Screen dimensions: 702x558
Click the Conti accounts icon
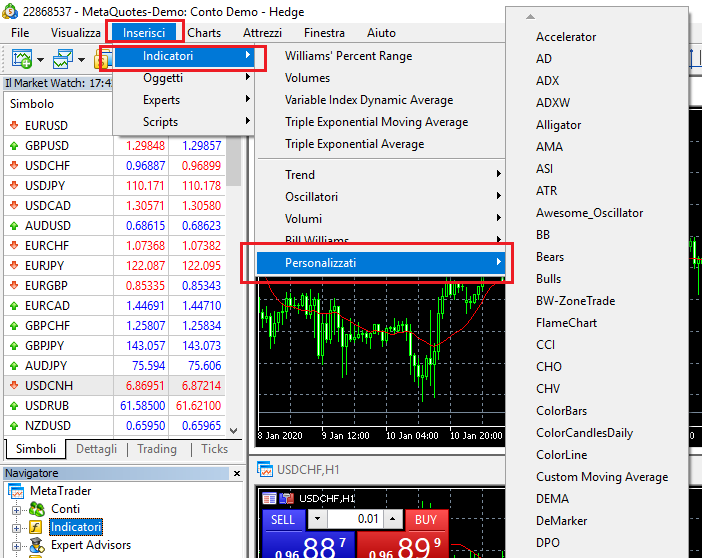tap(37, 509)
